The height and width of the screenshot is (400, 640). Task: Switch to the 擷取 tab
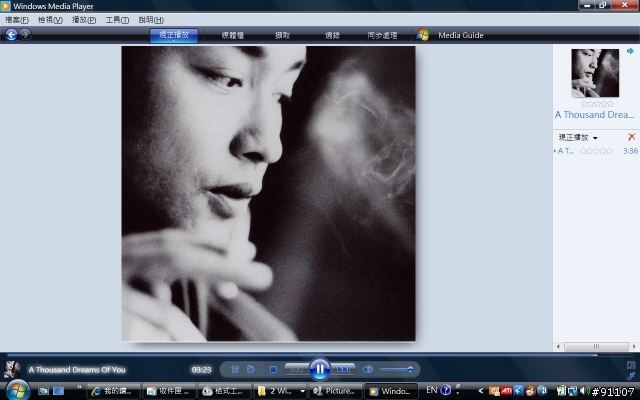click(x=282, y=35)
